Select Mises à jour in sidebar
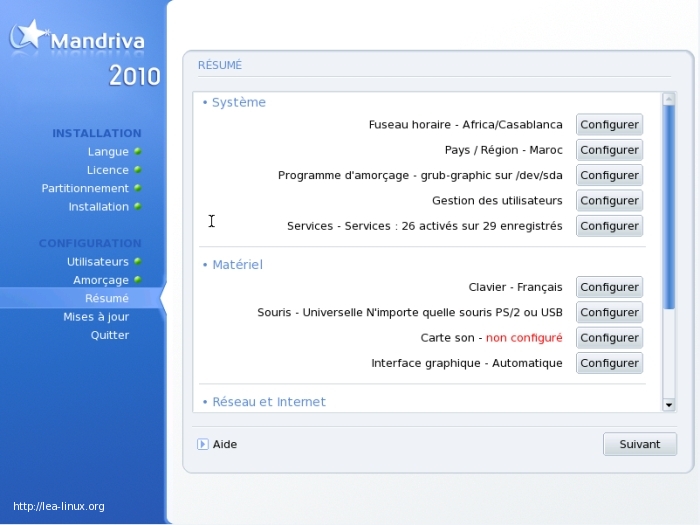Image resolution: width=700 pixels, height=525 pixels. pos(96,317)
